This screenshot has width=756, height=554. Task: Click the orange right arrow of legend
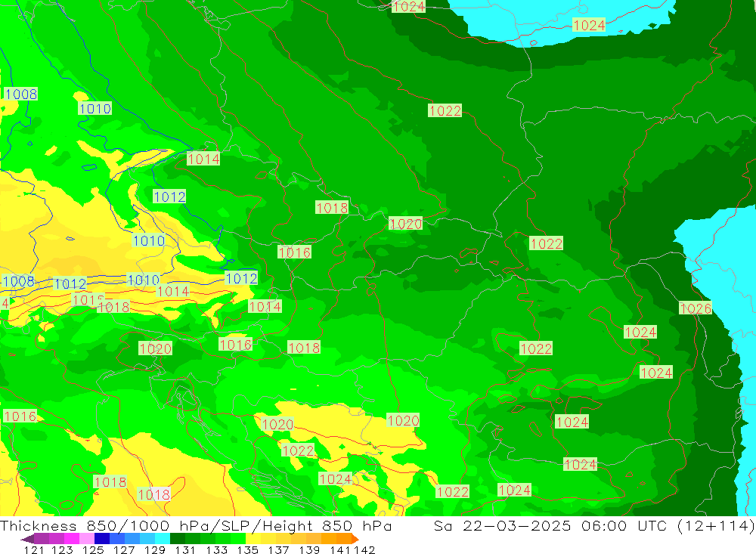click(356, 539)
